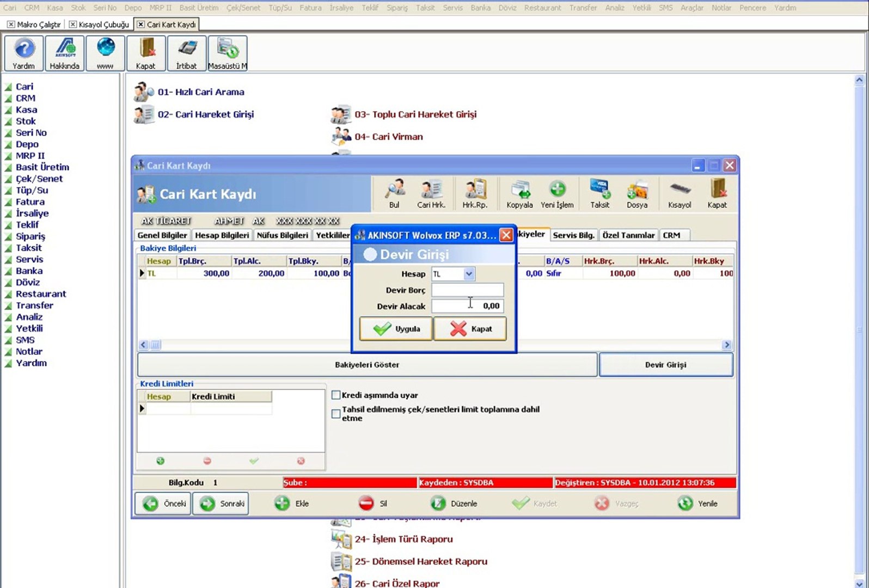The image size is (869, 588).
Task: Open 25- Dönemsel Hareket Raporu shortcut
Action: coord(409,561)
